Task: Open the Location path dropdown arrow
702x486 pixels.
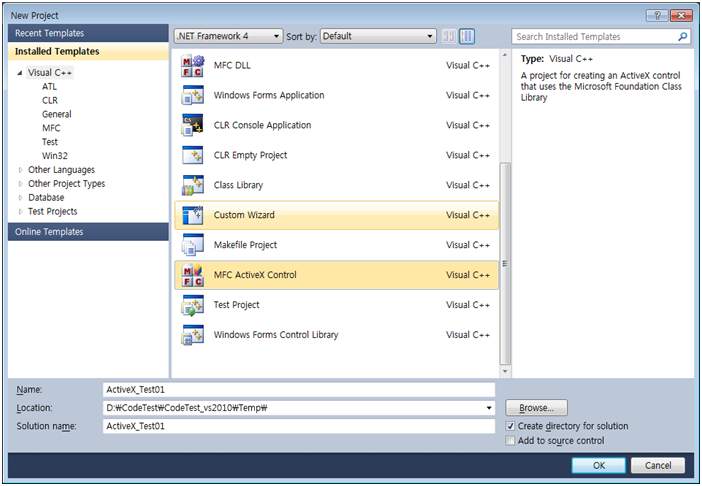Action: tap(489, 408)
